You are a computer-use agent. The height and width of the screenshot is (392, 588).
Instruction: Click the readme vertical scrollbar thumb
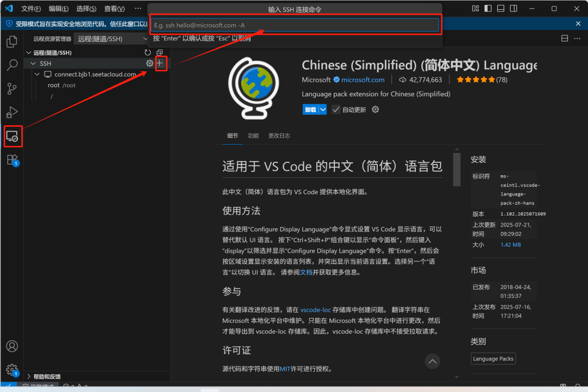457,169
